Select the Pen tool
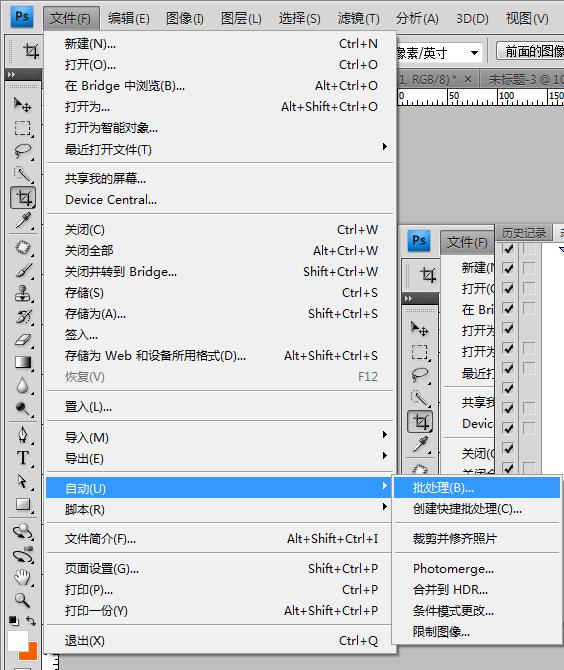 pyautogui.click(x=23, y=435)
